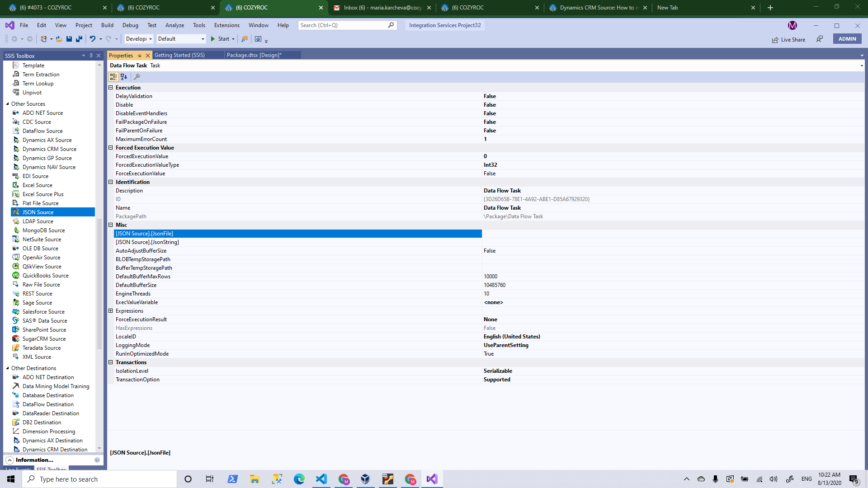
Task: Open Property Pages wrench icon
Action: pos(137,77)
